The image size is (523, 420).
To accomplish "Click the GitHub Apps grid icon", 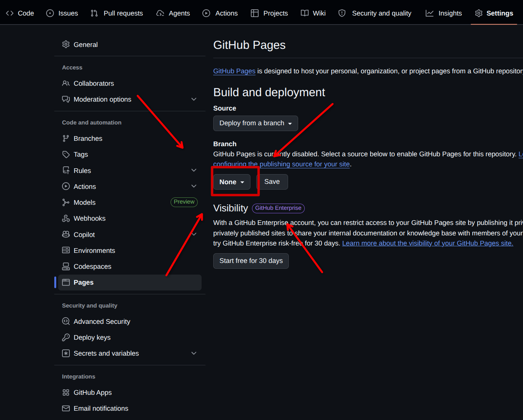I will [66, 392].
